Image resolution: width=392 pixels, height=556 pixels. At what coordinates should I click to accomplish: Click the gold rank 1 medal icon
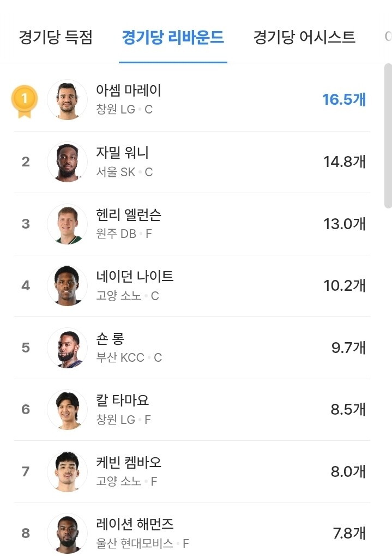pos(25,100)
